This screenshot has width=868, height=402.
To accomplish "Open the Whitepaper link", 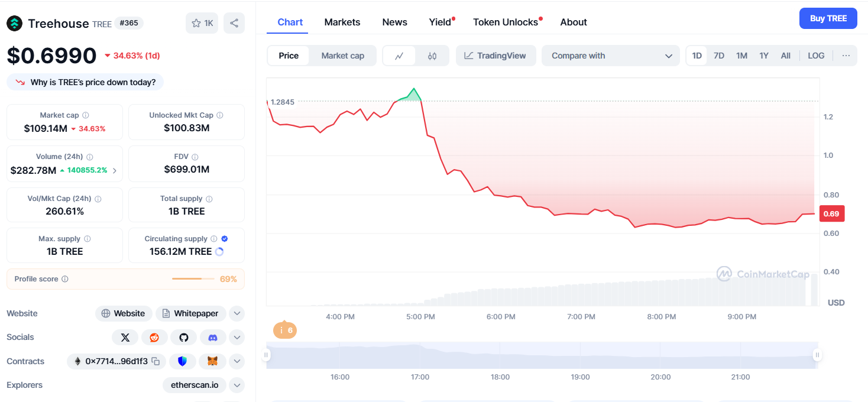I will click(190, 313).
